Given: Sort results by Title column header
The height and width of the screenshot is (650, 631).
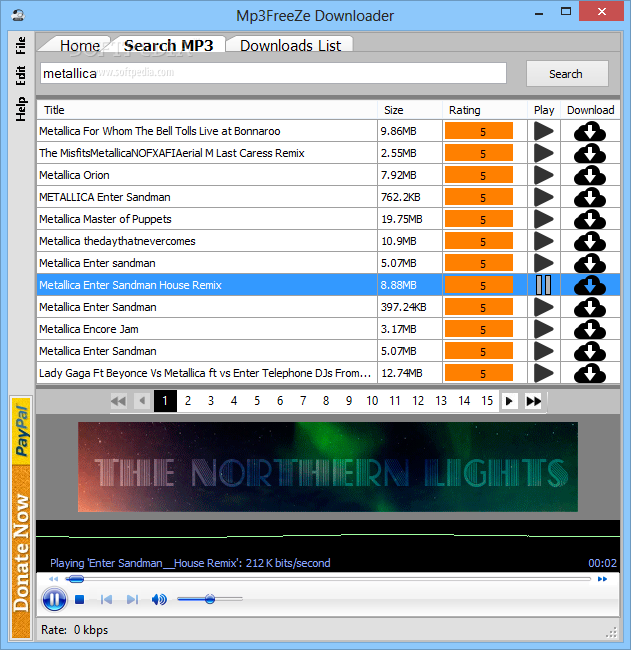Looking at the screenshot, I should tap(207, 110).
